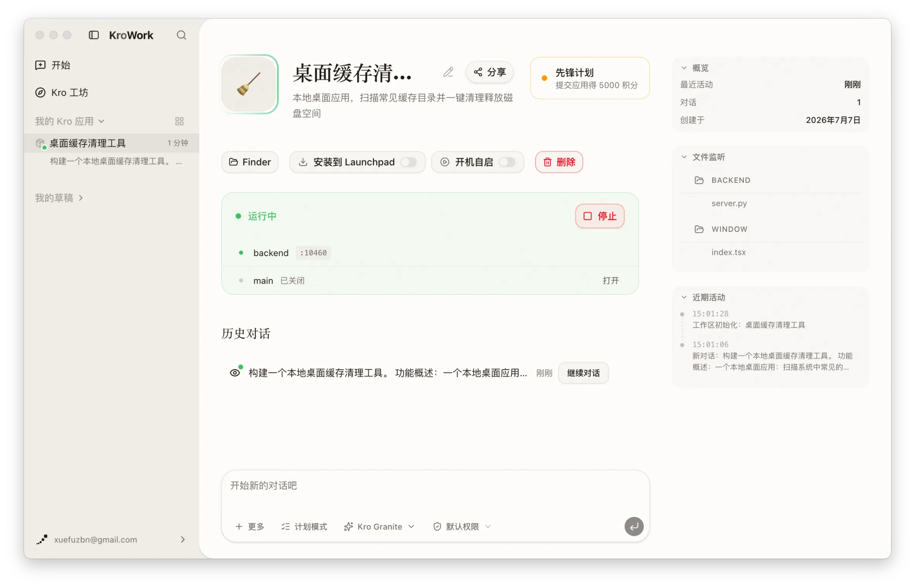Click the cube app icon beside 桌面缓存清理工具
This screenshot has width=915, height=588.
(40, 144)
